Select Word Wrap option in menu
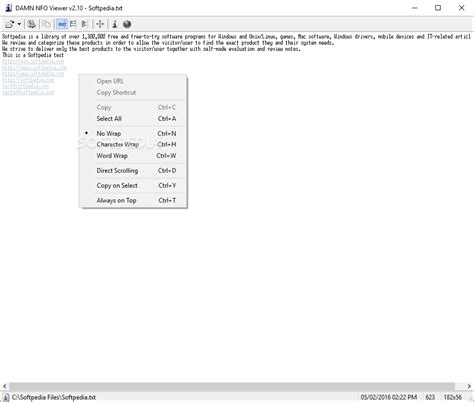Viewport: 474px width, 402px height. pos(133,156)
